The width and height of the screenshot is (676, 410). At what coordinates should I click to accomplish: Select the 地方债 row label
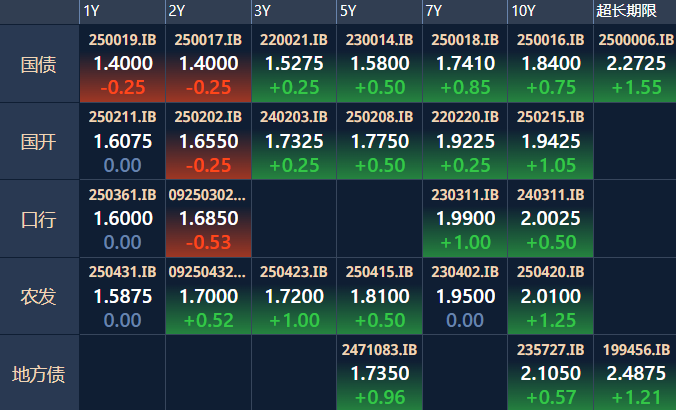pos(39,375)
